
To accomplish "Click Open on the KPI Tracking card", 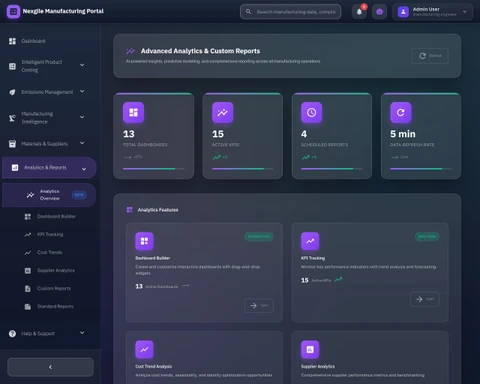I will click(x=425, y=299).
